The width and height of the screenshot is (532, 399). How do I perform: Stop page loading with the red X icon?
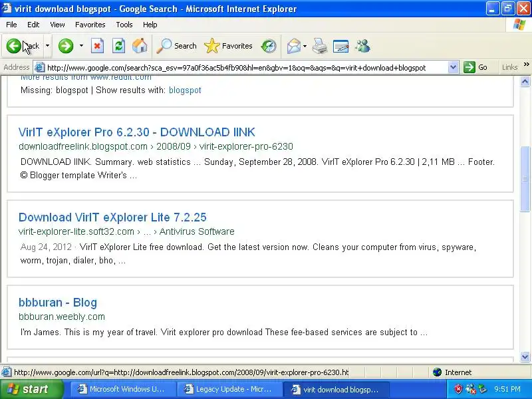97,46
